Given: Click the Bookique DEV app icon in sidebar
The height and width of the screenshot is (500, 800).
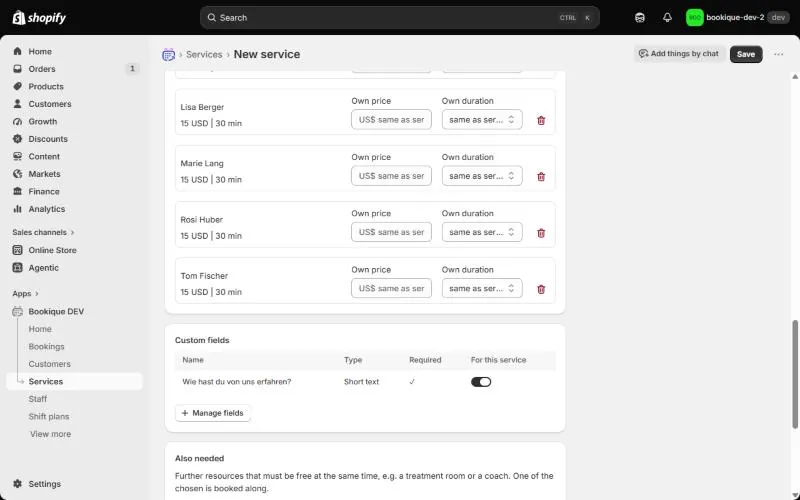Looking at the screenshot, I should click(x=17, y=311).
